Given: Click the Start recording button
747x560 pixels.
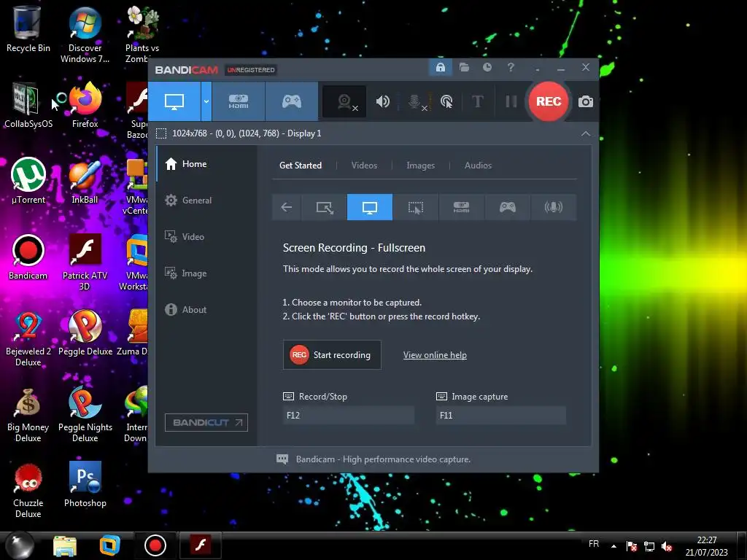Looking at the screenshot, I should [x=332, y=355].
